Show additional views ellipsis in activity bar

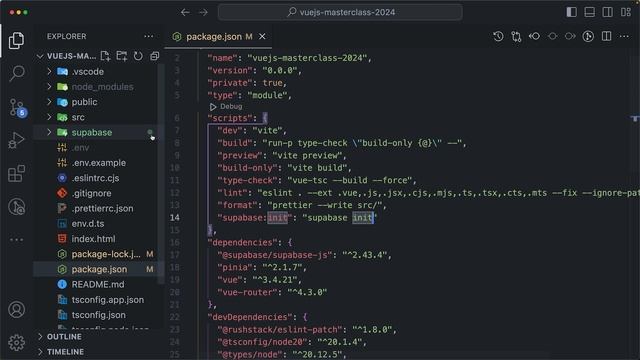pos(16,240)
